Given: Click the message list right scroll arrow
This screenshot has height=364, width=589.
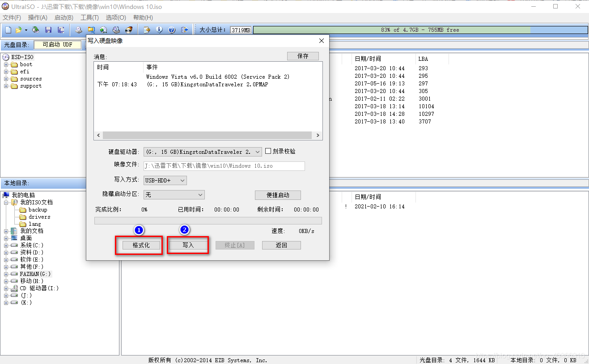Looking at the screenshot, I should tap(318, 135).
